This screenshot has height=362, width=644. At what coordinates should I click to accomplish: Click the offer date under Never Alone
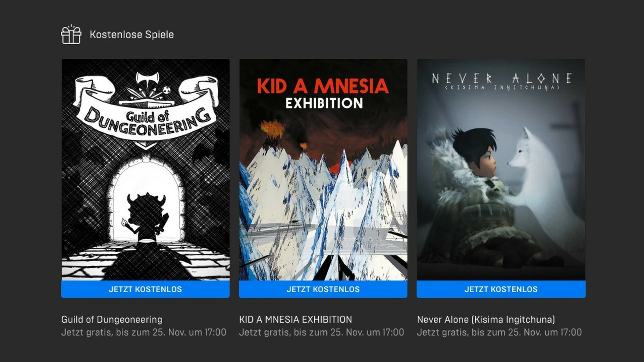tap(499, 332)
